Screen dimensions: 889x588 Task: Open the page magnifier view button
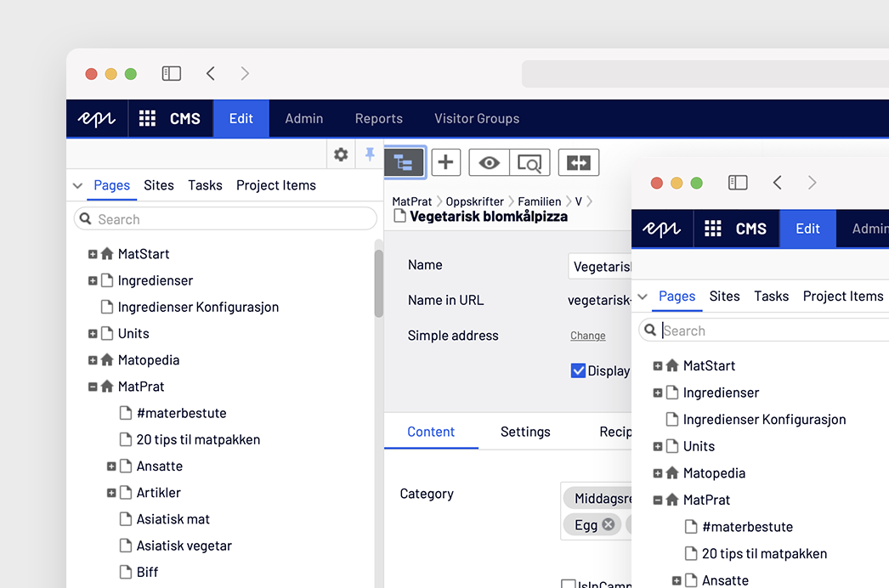[529, 163]
